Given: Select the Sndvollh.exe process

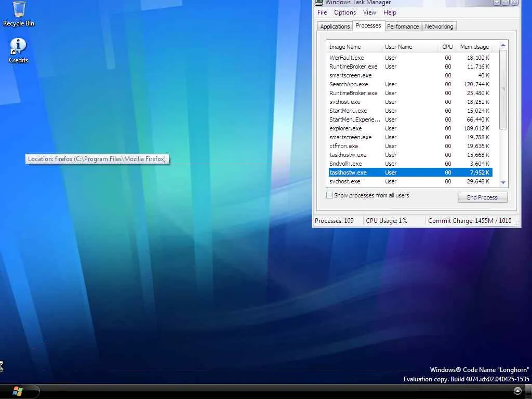Looking at the screenshot, I should [410, 164].
